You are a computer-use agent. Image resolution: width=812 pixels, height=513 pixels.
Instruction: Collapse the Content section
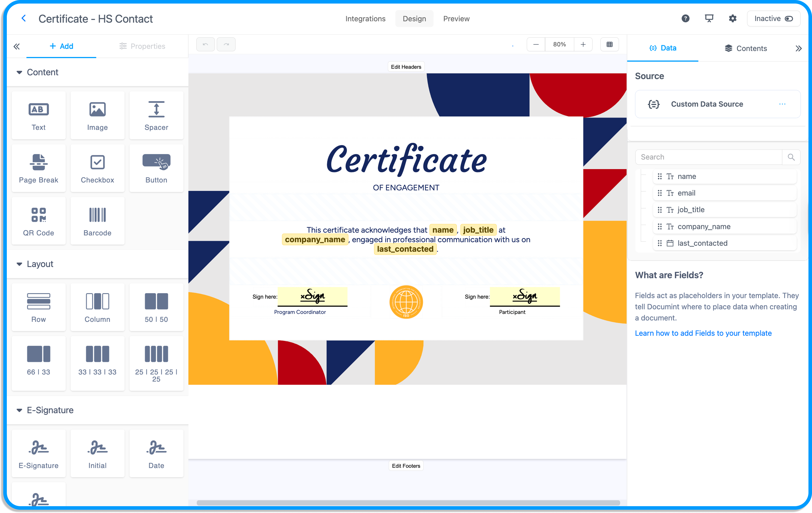[19, 73]
